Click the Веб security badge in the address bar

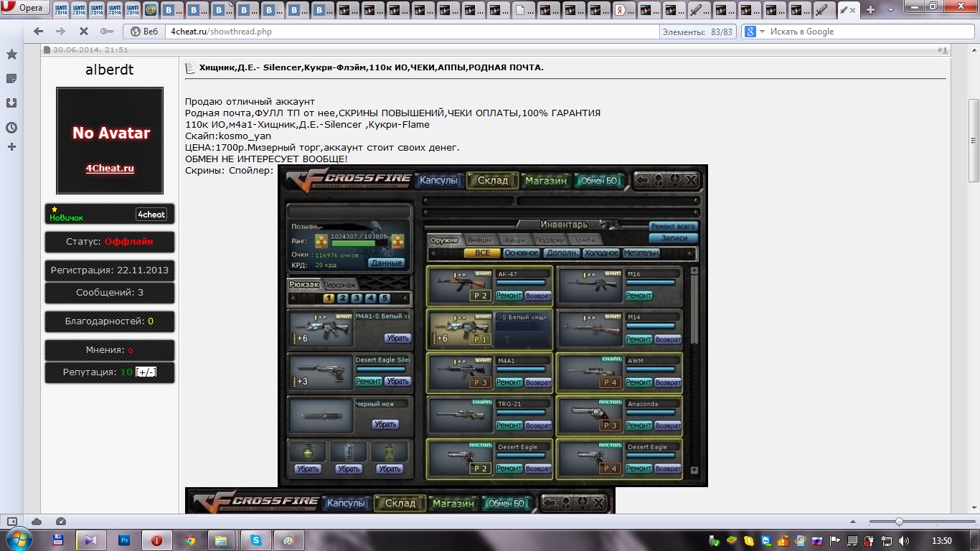143,32
